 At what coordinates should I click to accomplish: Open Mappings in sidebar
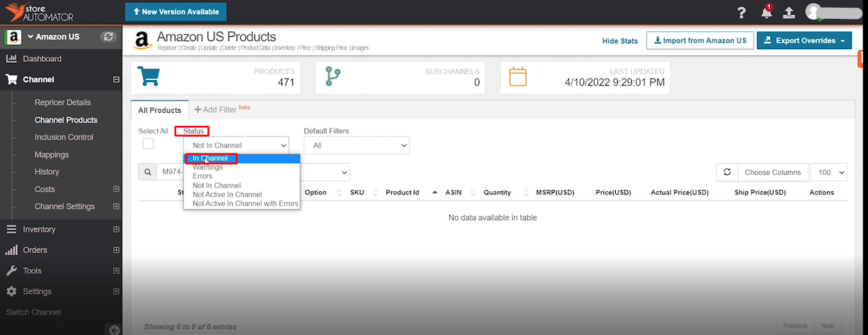[x=52, y=154]
